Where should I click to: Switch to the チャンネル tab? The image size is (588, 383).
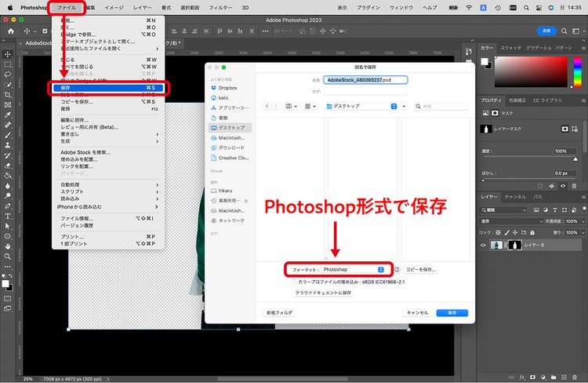[515, 197]
